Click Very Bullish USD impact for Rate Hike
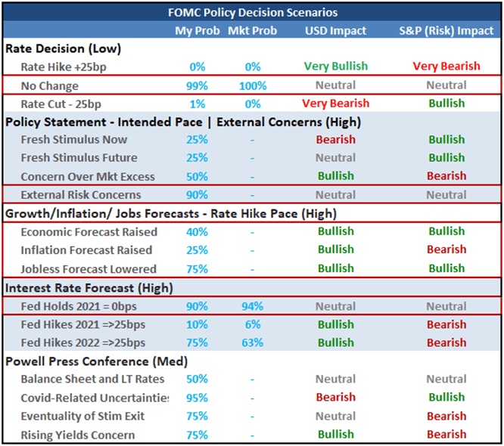This screenshot has width=504, height=446. click(336, 67)
